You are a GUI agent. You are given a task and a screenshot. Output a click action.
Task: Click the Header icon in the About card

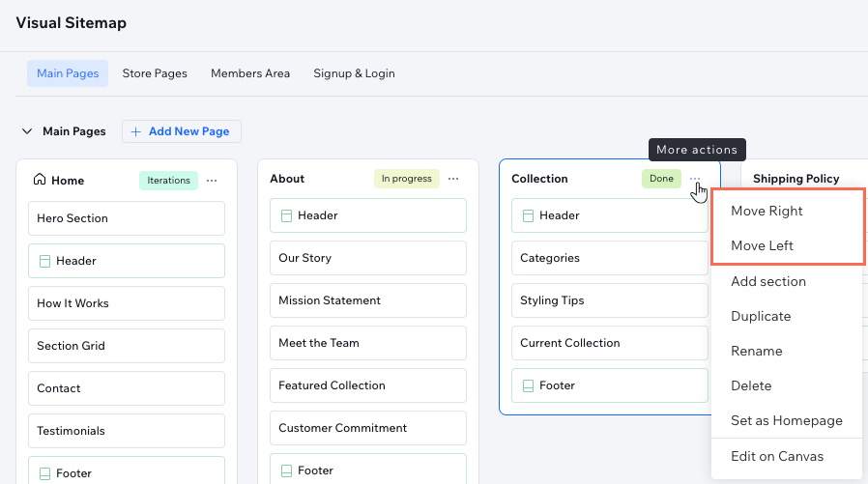pos(286,215)
